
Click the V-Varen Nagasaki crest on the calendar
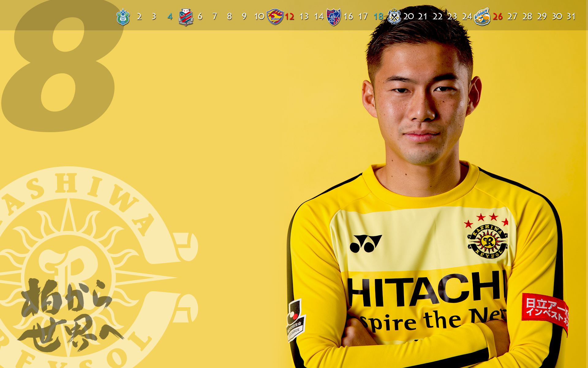click(482, 17)
